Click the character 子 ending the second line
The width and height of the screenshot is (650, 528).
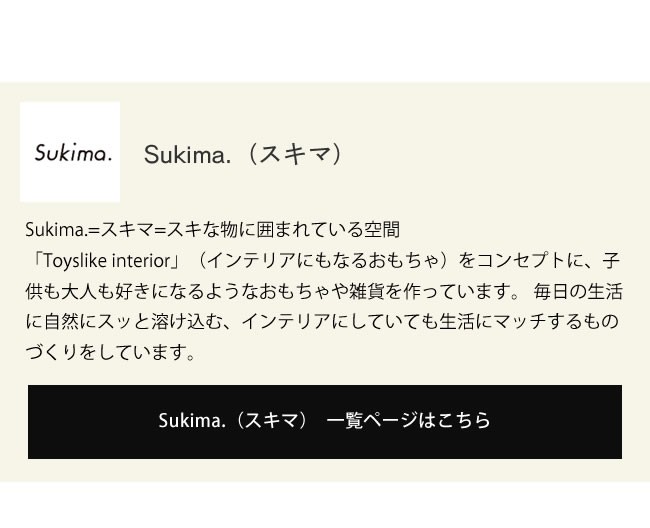tap(611, 261)
